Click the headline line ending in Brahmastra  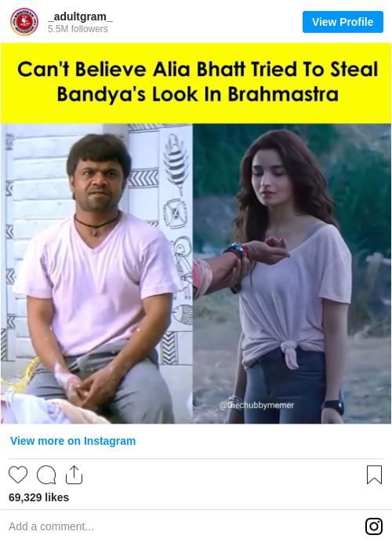pyautogui.click(x=198, y=94)
